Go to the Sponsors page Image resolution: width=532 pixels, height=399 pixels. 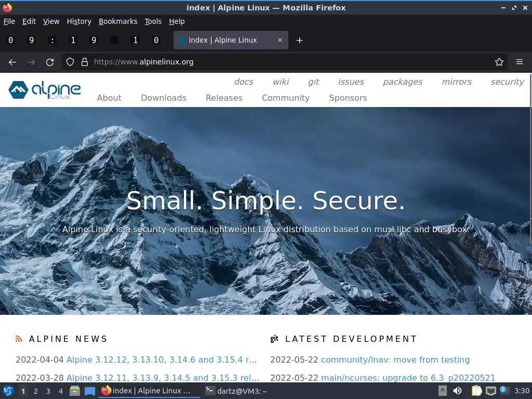point(348,98)
